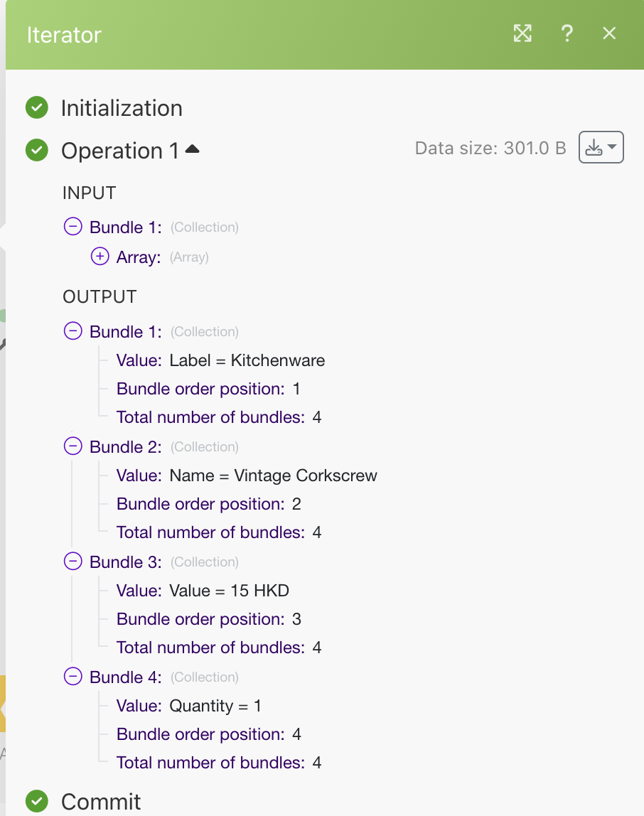
Task: Collapse INPUT Bundle 1 collection
Action: point(73,227)
